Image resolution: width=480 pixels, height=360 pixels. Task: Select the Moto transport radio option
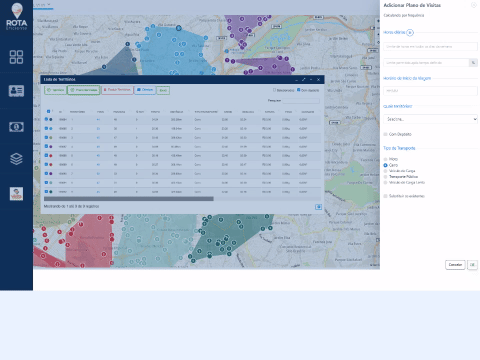[385, 159]
